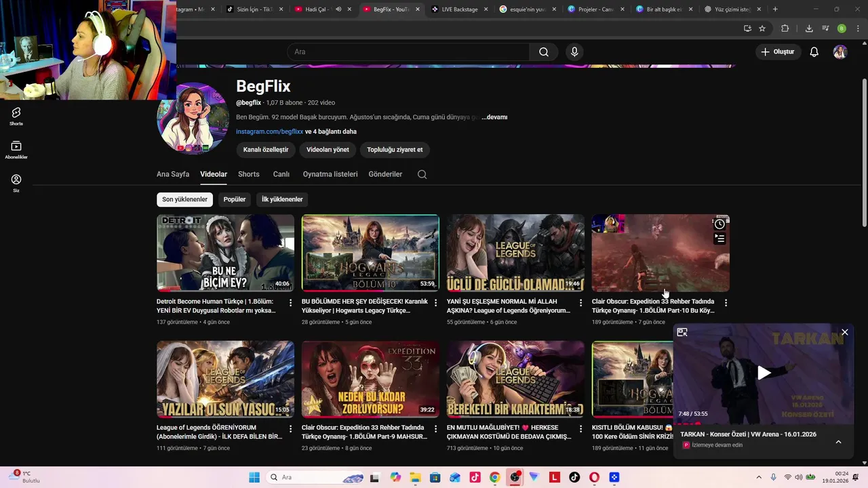Screen dimensions: 868x488
Task: Click Topluluğu ziyaret et button
Action: pos(395,150)
